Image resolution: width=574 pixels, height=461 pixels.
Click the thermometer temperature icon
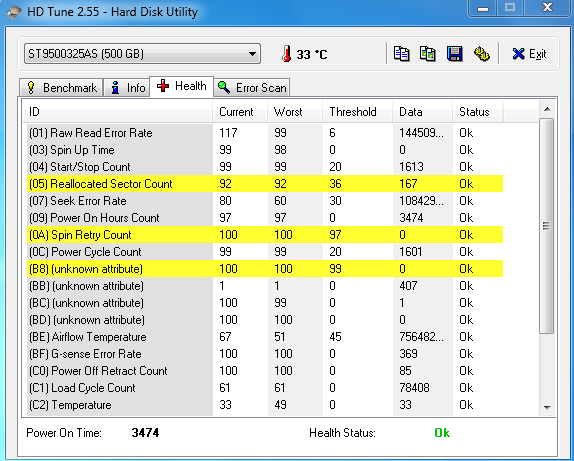coord(287,54)
